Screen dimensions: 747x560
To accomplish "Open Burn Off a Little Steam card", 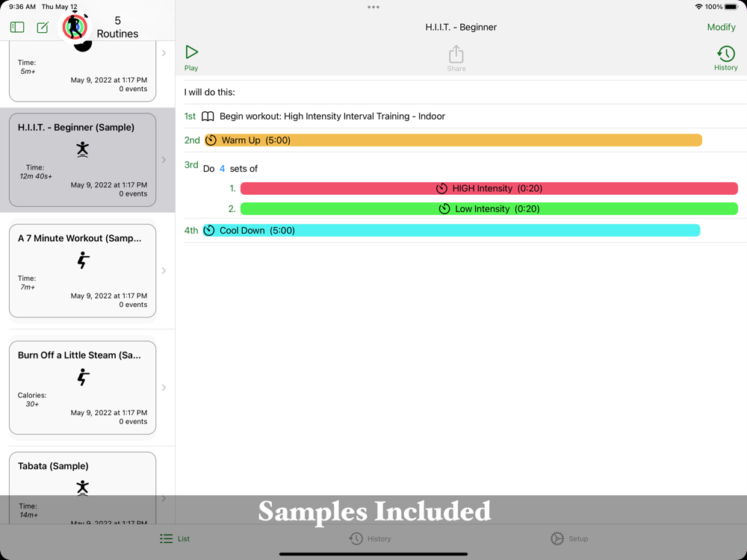I will [82, 388].
